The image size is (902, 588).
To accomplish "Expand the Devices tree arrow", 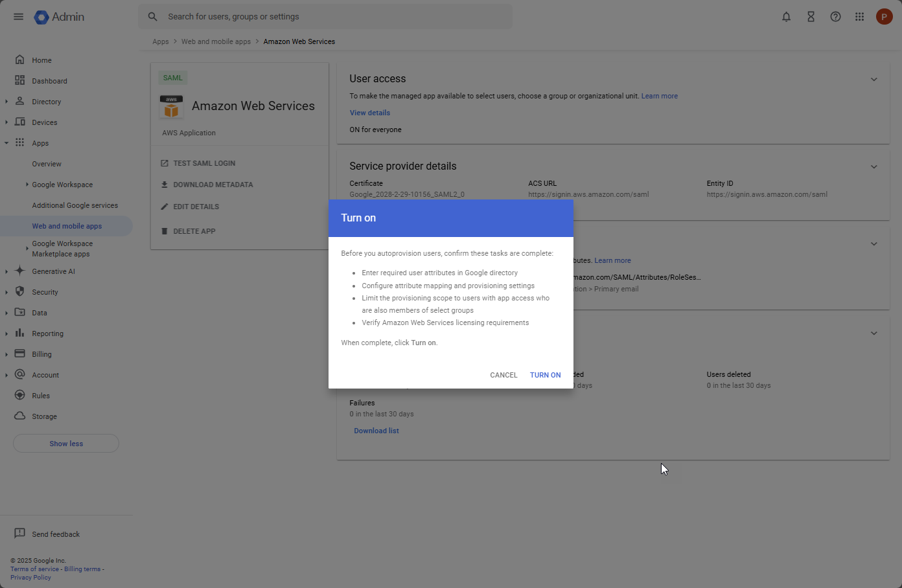I will click(6, 122).
